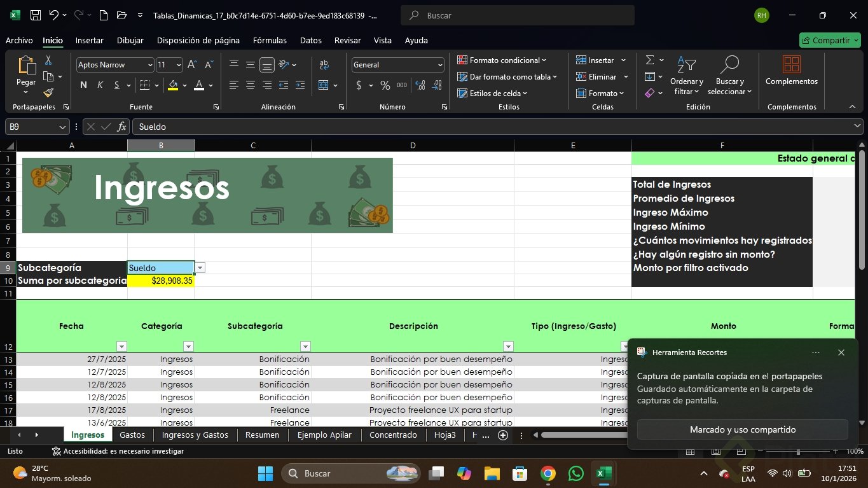This screenshot has height=488, width=868.
Task: Click the insert function fx icon
Action: tap(122, 127)
